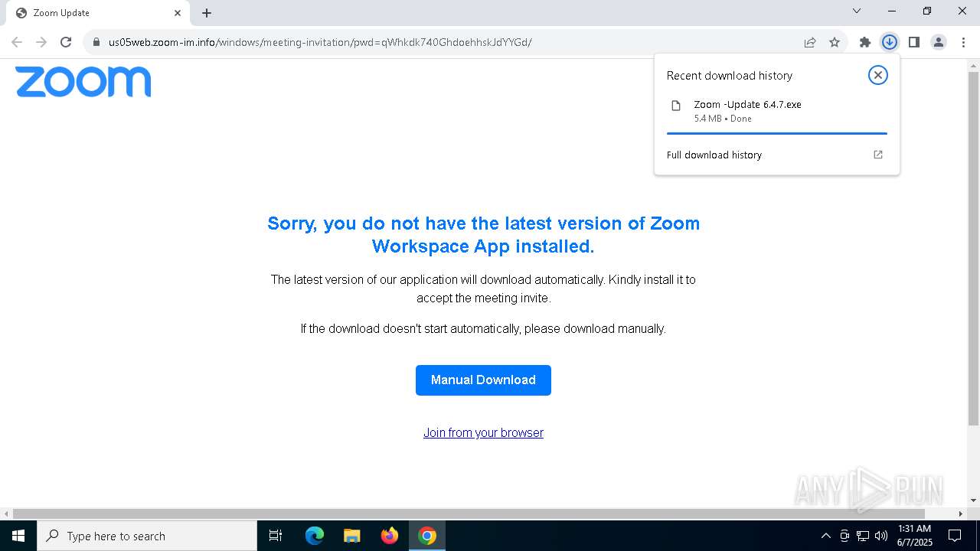This screenshot has width=980, height=551.
Task: Click the Zoom logo
Action: pyautogui.click(x=83, y=81)
